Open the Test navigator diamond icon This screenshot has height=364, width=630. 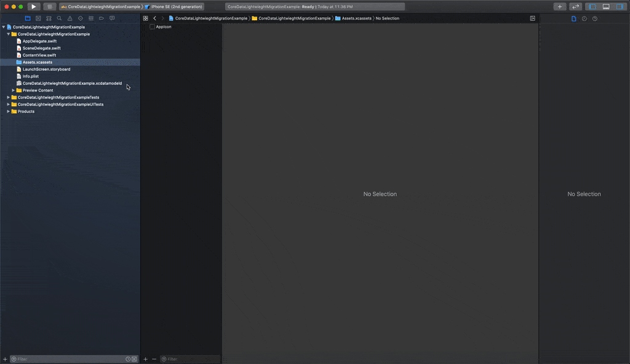[x=81, y=18]
